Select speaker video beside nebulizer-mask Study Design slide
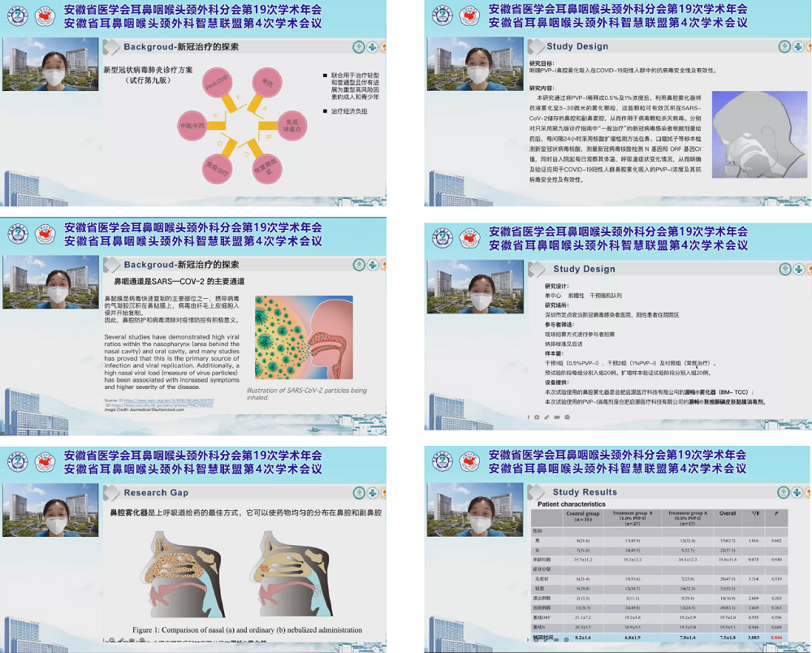This screenshot has width=812, height=653. pos(475,64)
